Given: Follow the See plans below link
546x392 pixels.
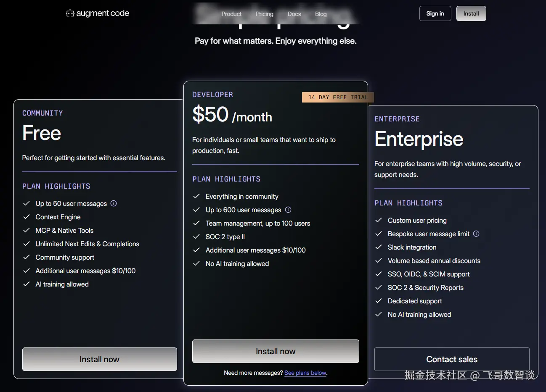Looking at the screenshot, I should coord(305,373).
